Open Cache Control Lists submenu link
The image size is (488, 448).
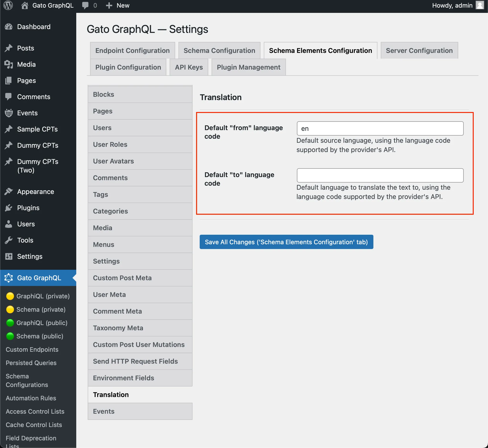pos(34,425)
